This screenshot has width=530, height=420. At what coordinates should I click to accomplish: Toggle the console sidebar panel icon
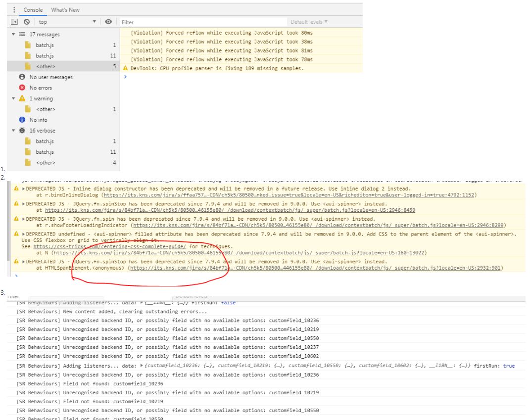point(14,22)
